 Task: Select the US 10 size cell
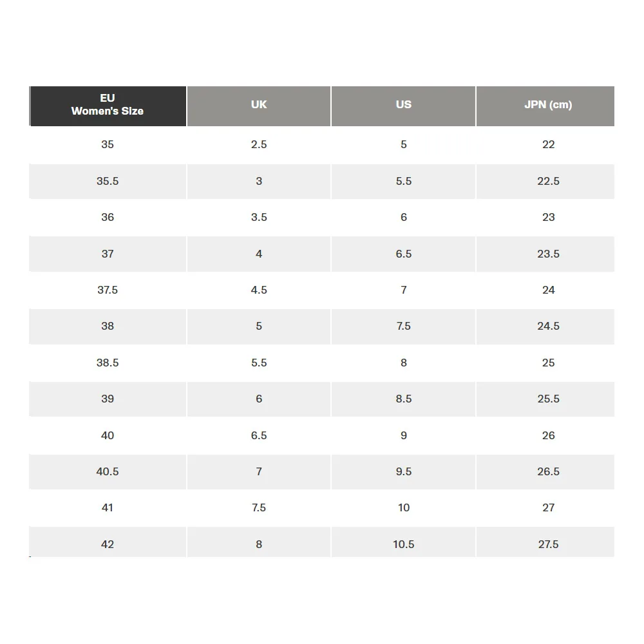click(x=404, y=507)
